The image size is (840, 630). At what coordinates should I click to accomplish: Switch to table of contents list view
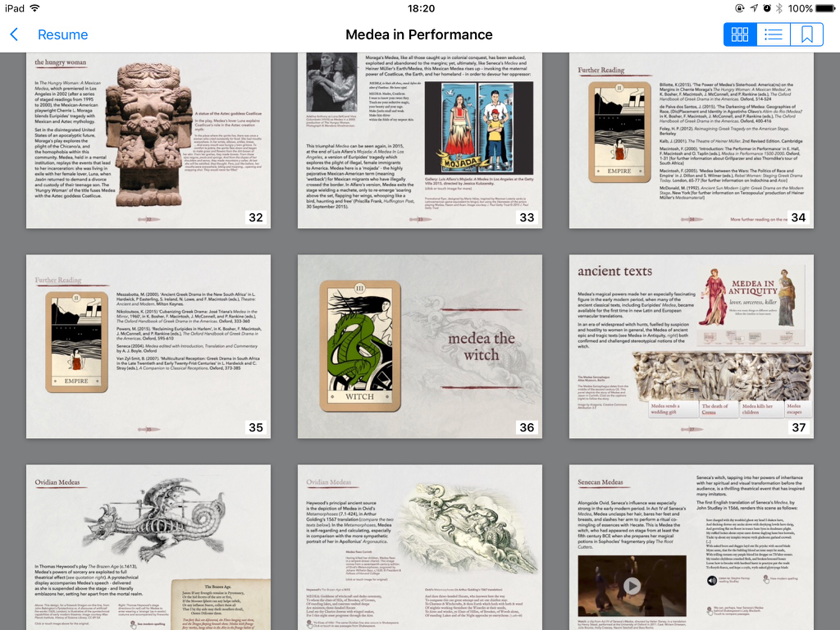pyautogui.click(x=773, y=34)
